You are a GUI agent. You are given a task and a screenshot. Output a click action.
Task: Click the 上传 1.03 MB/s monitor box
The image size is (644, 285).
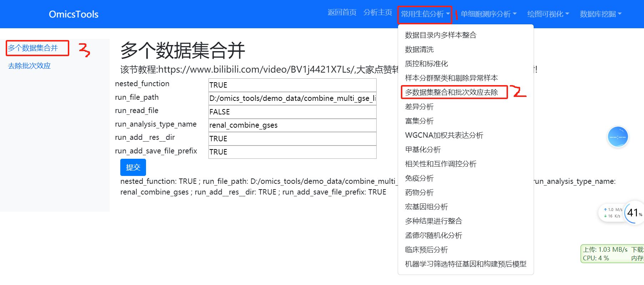[x=612, y=254]
